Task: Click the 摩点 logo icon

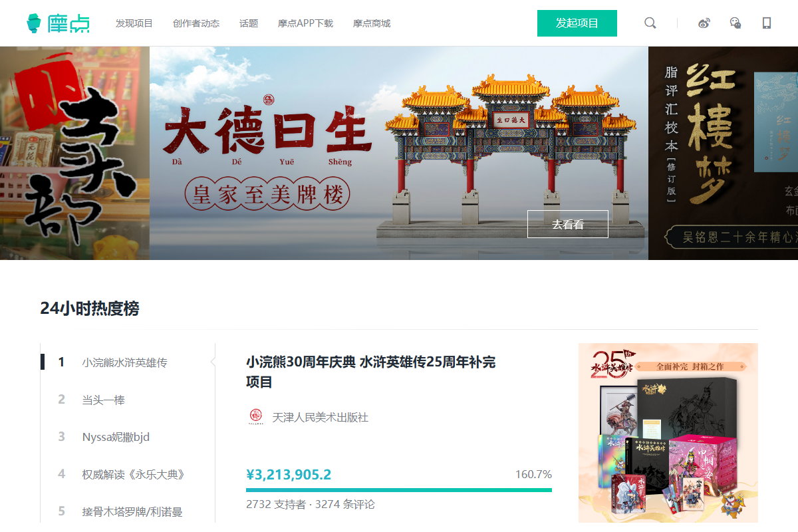Action: pos(32,22)
